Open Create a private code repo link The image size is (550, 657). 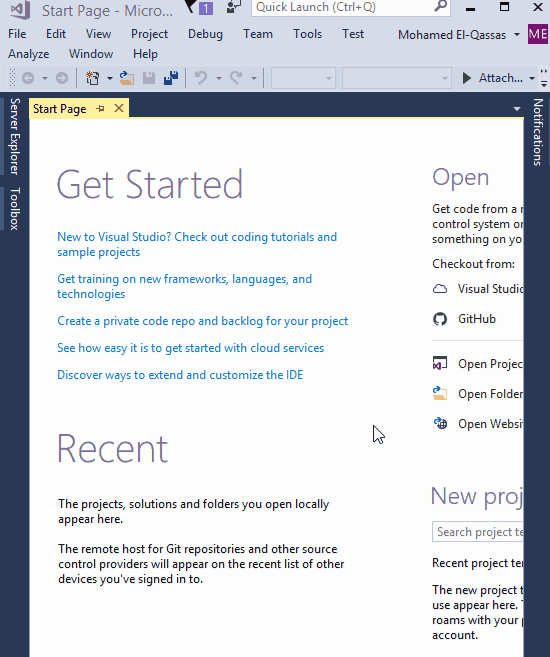[202, 321]
